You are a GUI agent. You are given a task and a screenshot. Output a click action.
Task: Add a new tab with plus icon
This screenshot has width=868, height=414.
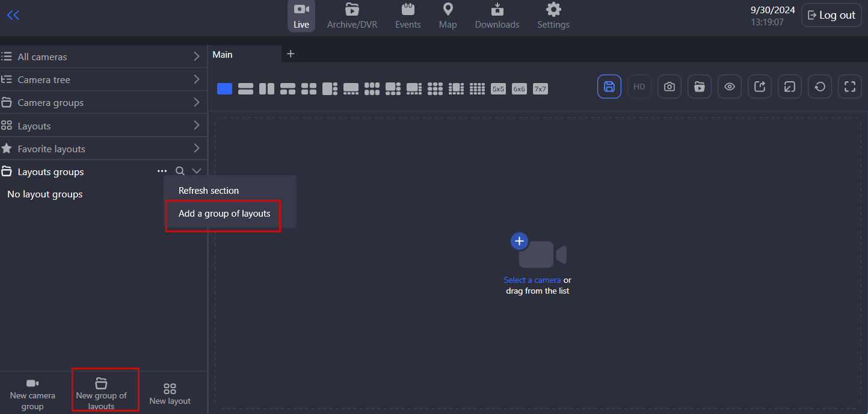point(291,54)
